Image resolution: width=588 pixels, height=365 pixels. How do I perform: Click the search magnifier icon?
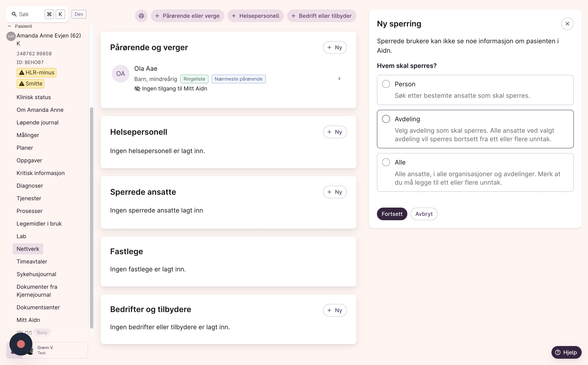[14, 14]
